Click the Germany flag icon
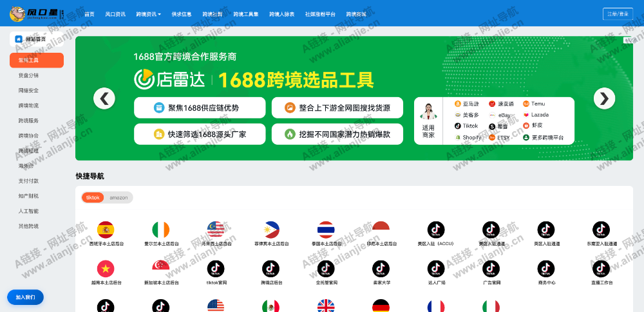This screenshot has height=312, width=644. point(381,306)
